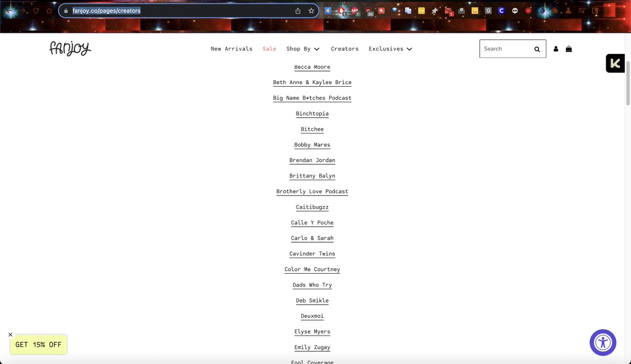Click the blue C extension icon
631x364 pixels.
502,11
